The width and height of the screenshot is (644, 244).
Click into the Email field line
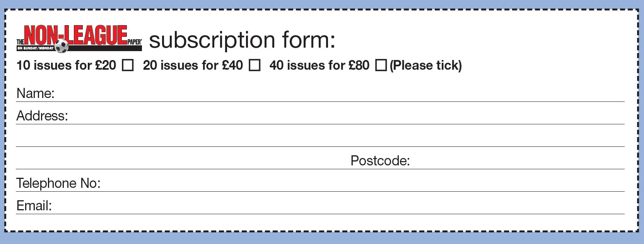(337, 207)
